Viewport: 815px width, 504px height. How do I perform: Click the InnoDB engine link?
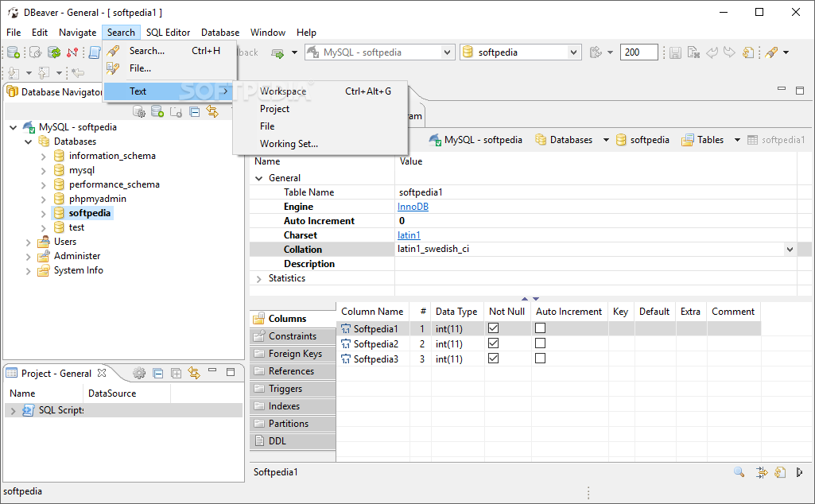pos(413,206)
